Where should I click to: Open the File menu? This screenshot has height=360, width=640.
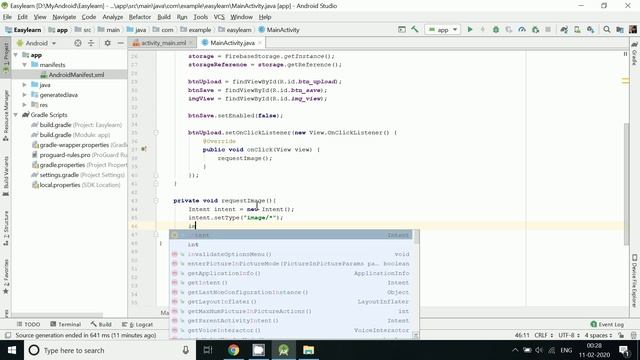click(7, 17)
